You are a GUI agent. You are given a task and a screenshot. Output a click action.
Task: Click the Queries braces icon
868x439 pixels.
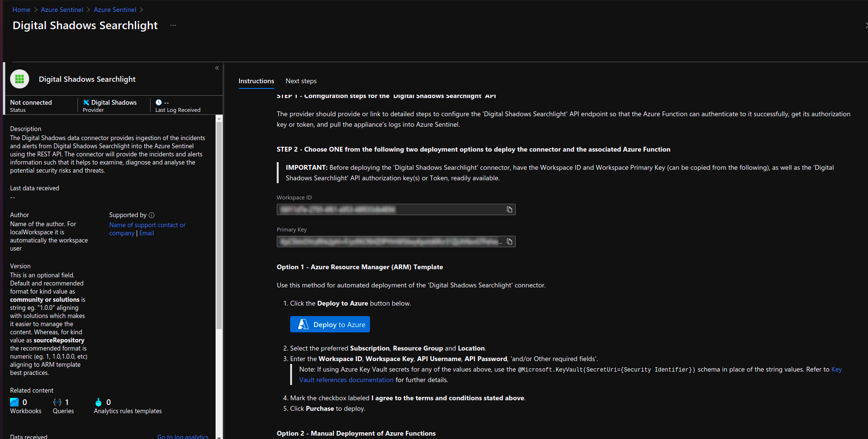point(57,402)
